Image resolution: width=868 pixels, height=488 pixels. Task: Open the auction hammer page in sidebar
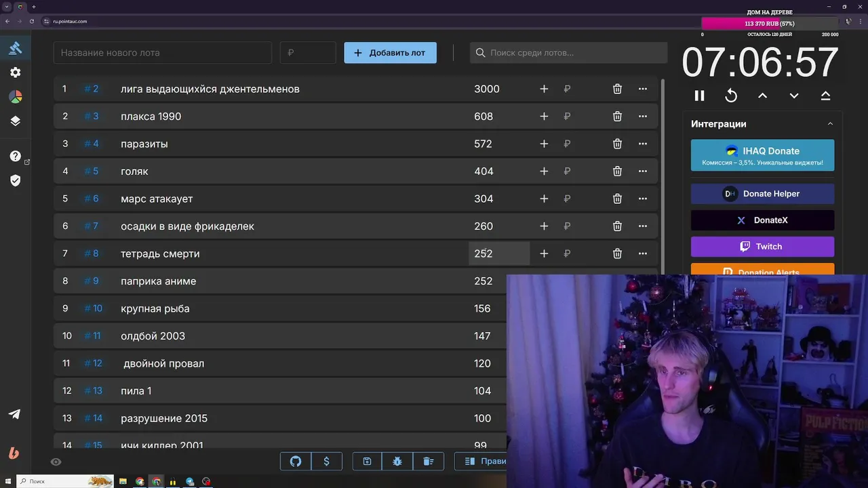point(15,48)
